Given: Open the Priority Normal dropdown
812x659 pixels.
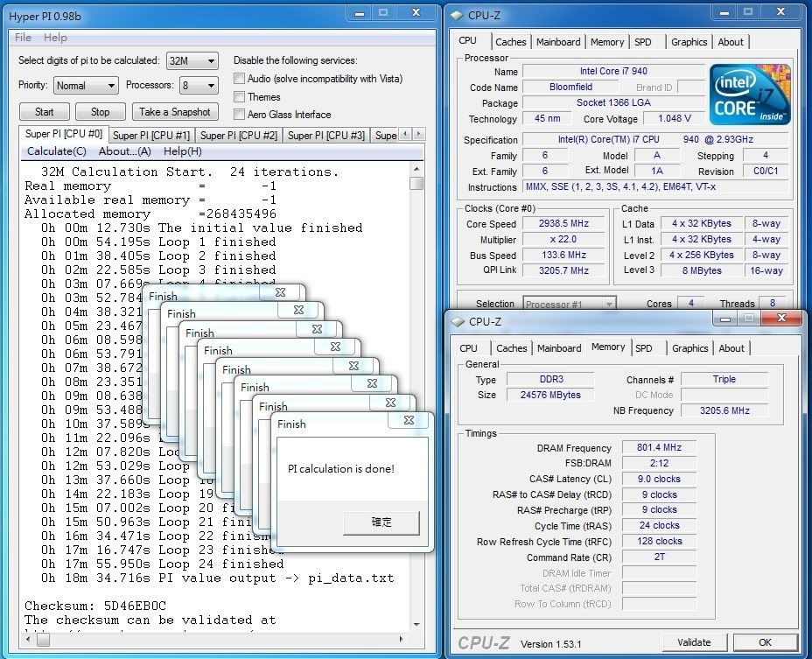Looking at the screenshot, I should point(86,86).
